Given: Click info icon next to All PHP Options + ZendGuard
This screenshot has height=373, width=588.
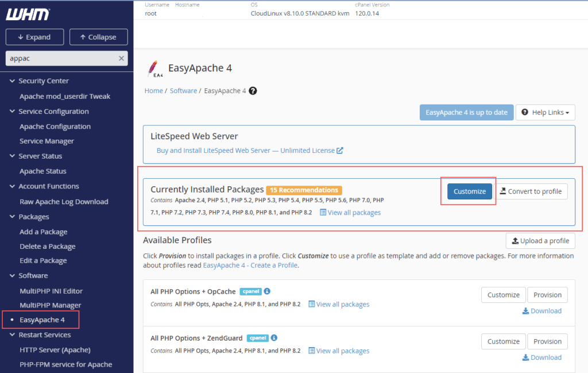Looking at the screenshot, I should (x=274, y=338).
